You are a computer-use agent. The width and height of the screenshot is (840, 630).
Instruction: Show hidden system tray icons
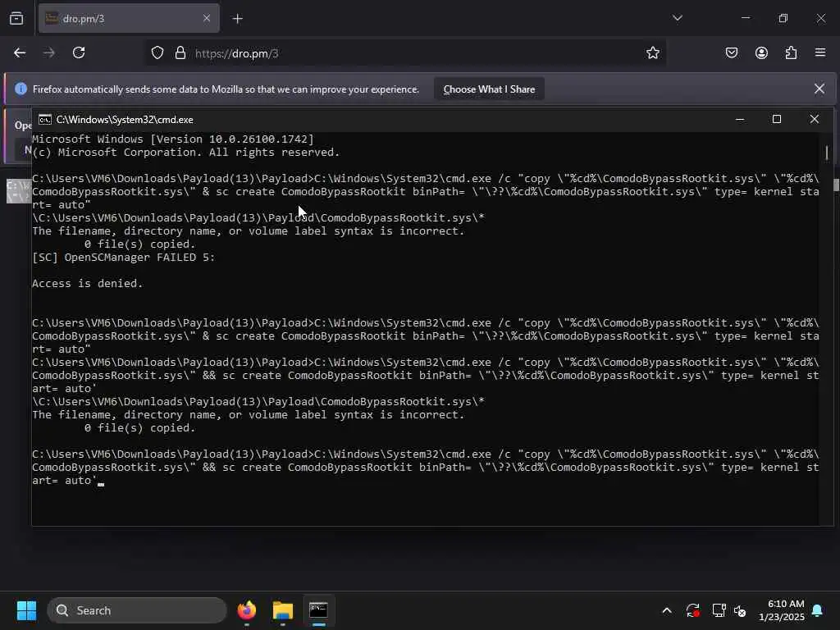tap(667, 610)
